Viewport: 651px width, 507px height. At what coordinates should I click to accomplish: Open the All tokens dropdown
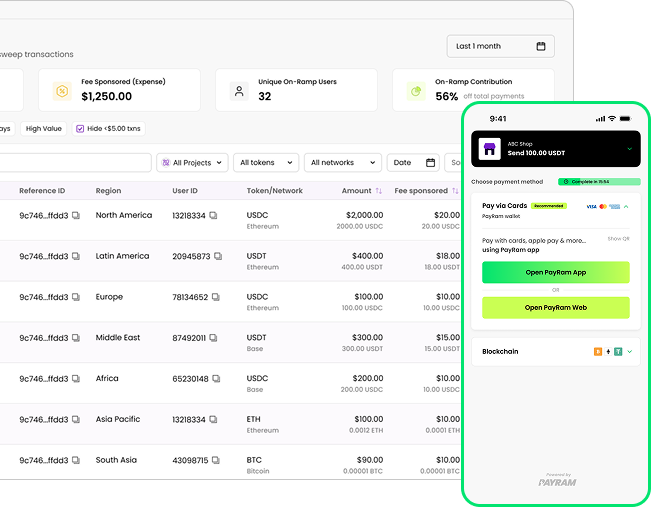pyautogui.click(x=266, y=162)
